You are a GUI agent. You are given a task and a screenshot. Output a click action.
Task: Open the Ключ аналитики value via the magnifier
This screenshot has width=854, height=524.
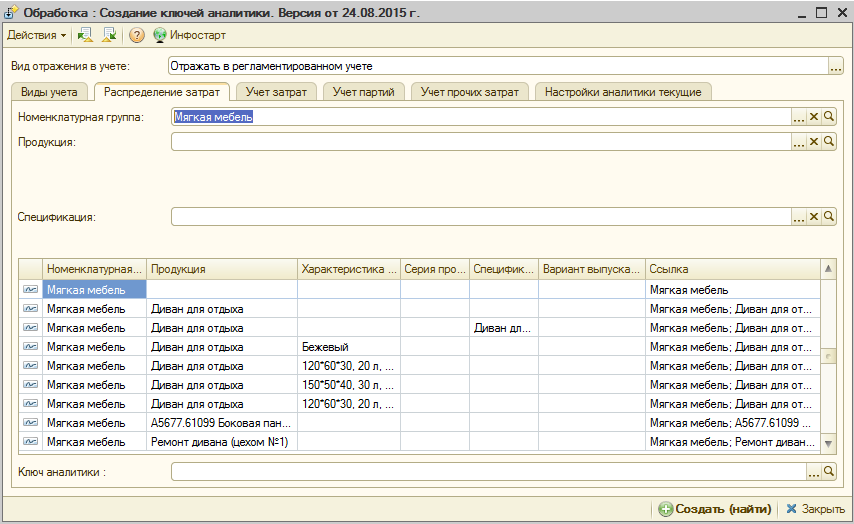point(828,472)
